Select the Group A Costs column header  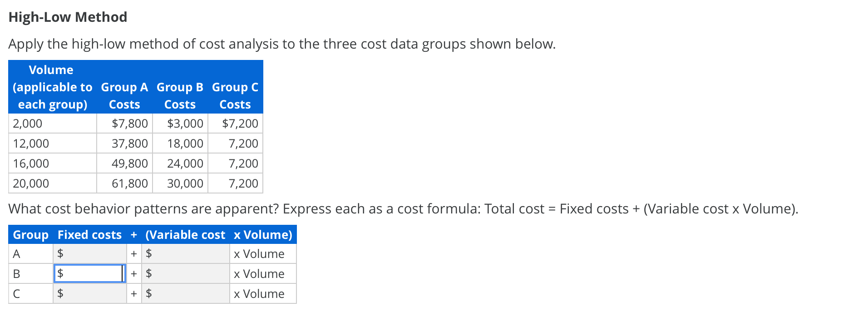coord(124,95)
